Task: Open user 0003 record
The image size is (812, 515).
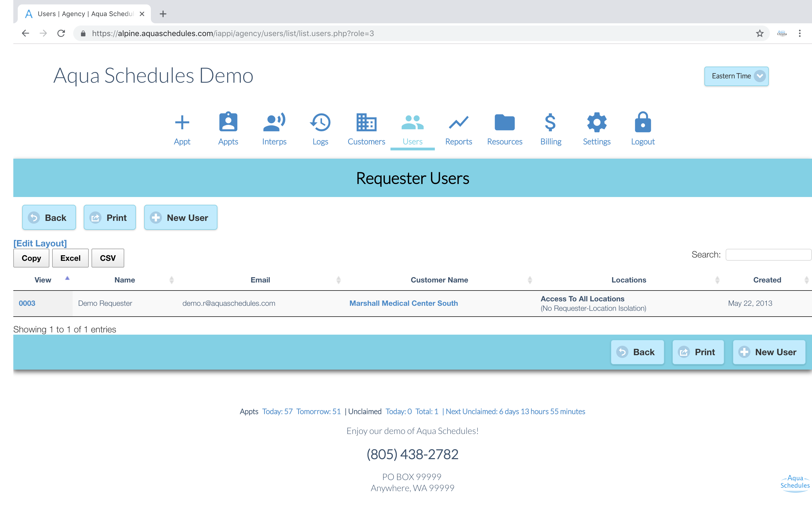Action: (x=27, y=303)
